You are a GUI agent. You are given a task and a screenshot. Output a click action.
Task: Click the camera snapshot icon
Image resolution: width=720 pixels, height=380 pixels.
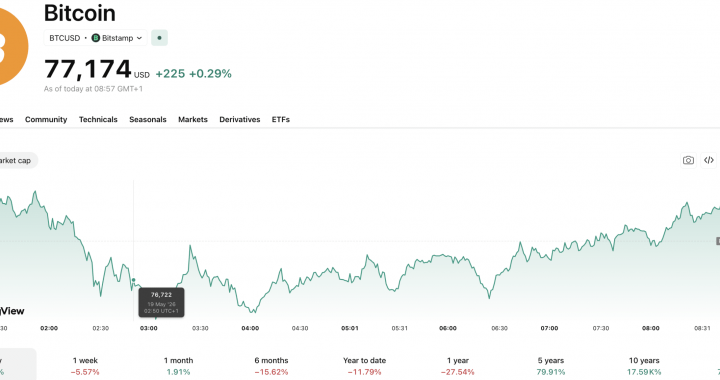pyautogui.click(x=688, y=160)
